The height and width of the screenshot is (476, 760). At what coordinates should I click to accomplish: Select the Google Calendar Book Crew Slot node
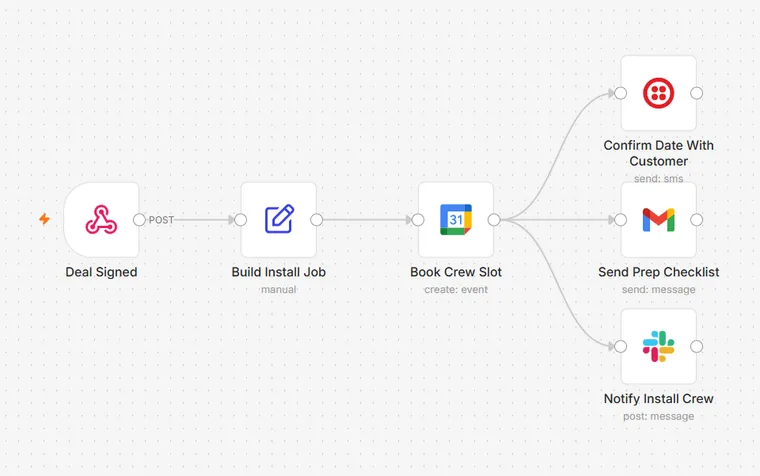point(456,220)
